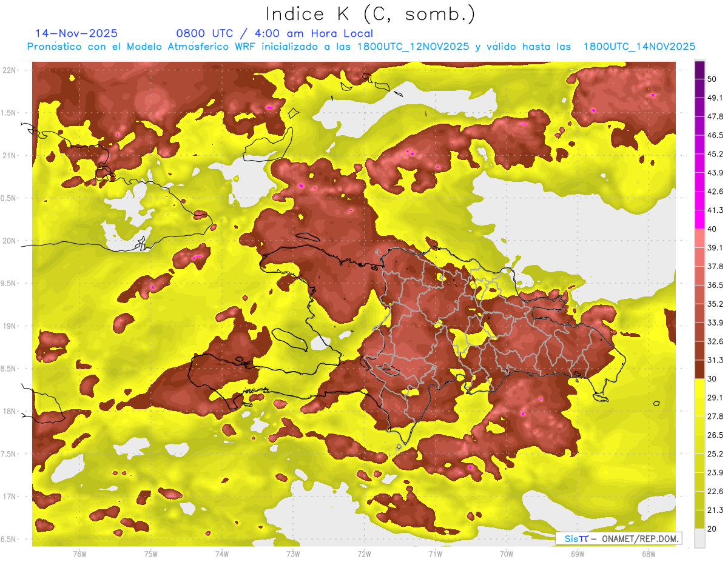Click the legend value "33.9"

715,323
